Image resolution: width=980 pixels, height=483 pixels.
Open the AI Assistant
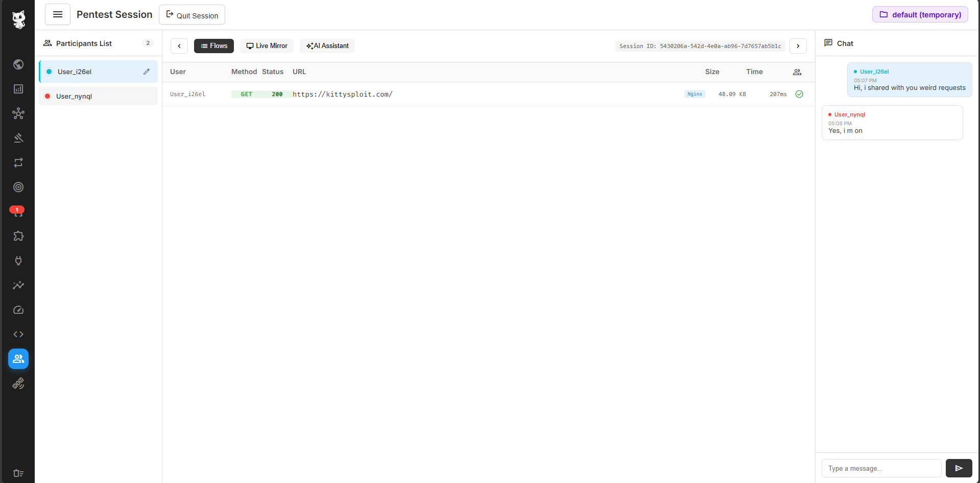[327, 45]
